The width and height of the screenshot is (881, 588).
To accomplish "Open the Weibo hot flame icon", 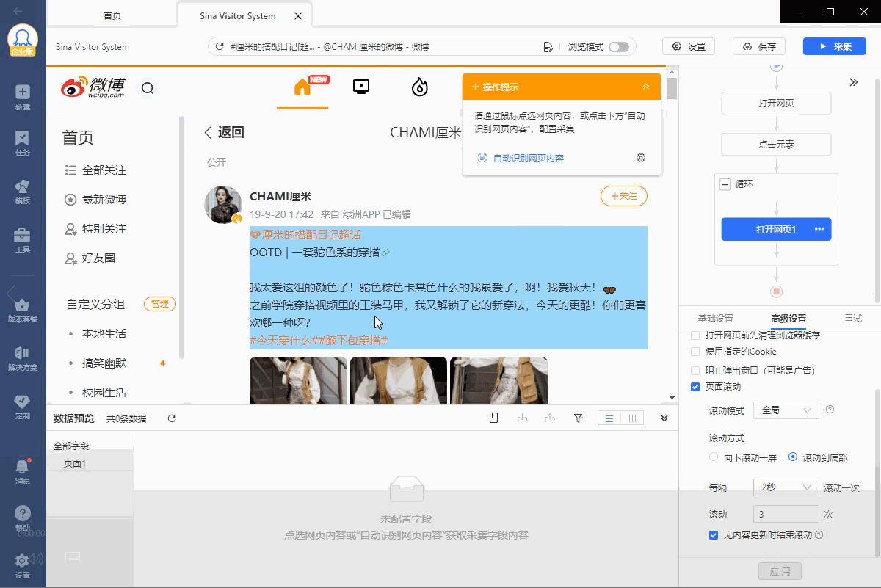I will (x=419, y=87).
